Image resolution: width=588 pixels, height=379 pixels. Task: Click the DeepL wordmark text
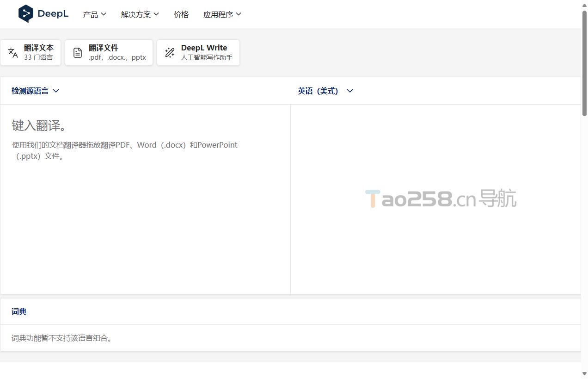click(53, 14)
